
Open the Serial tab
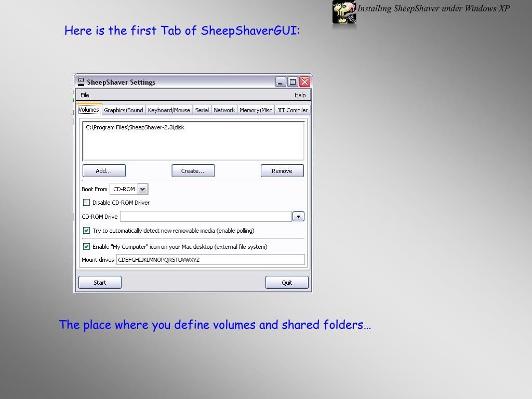pos(202,110)
